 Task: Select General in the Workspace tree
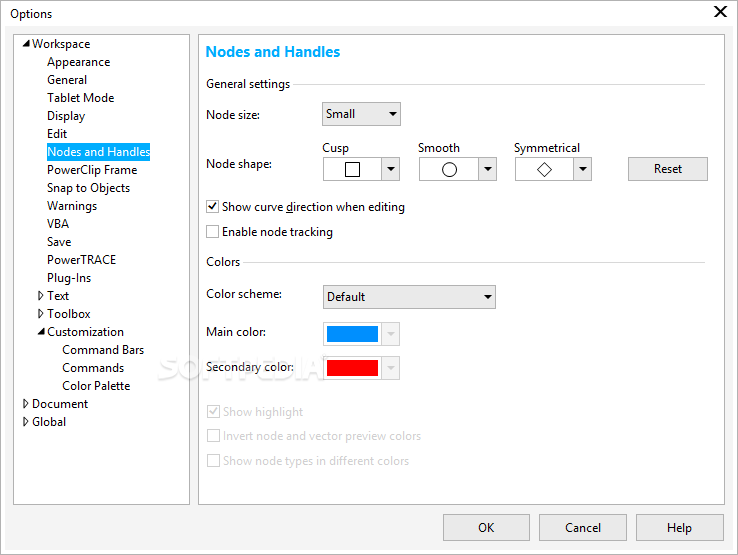pyautogui.click(x=67, y=80)
